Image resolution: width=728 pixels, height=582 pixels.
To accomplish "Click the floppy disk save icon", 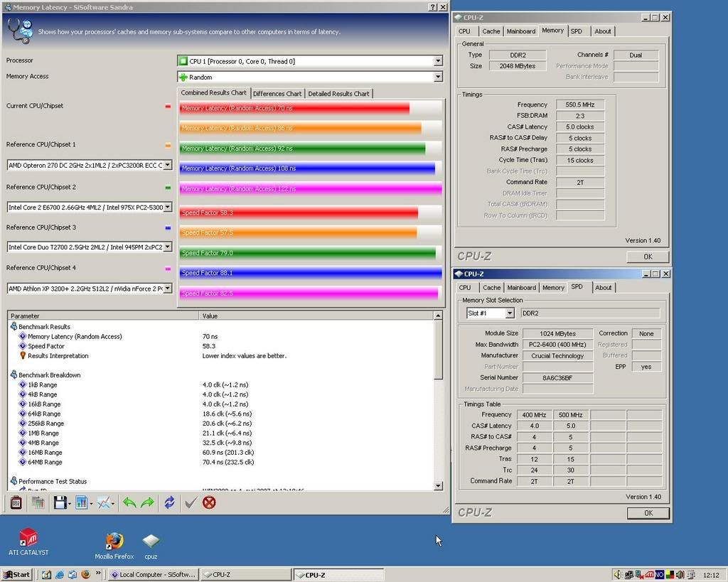I will [x=60, y=502].
